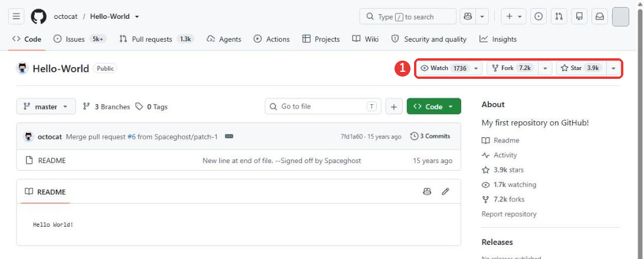Click the Releases heading link
Viewport: 644px width, 259px height.
coord(497,242)
